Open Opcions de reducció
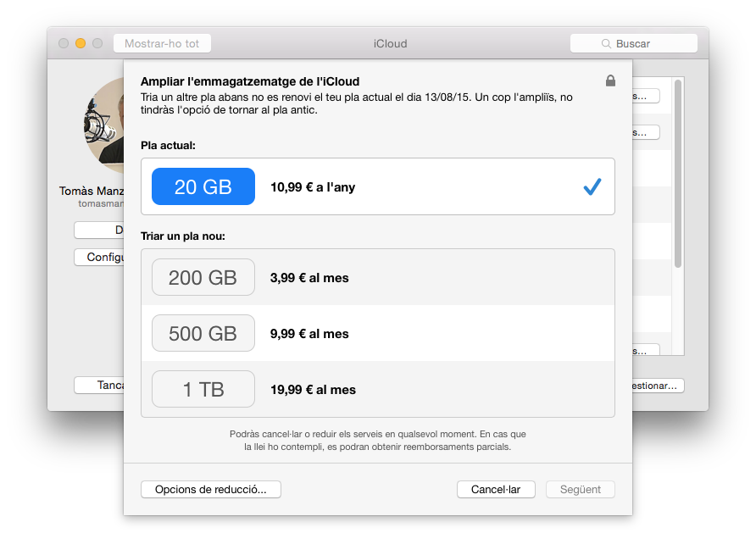 [x=211, y=489]
